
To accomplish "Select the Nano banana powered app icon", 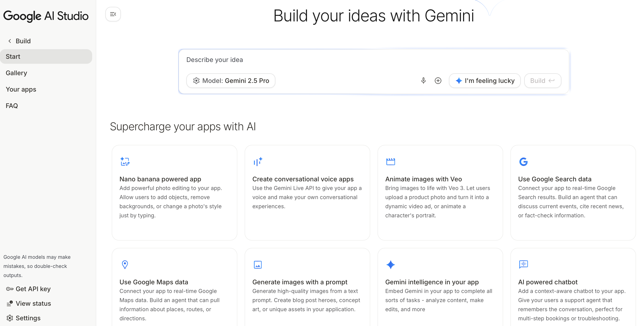I will [x=125, y=162].
